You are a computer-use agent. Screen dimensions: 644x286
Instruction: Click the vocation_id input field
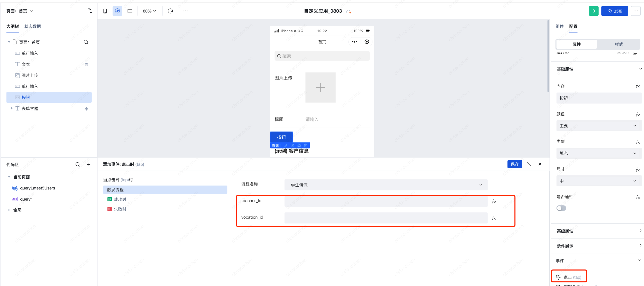(x=386, y=218)
